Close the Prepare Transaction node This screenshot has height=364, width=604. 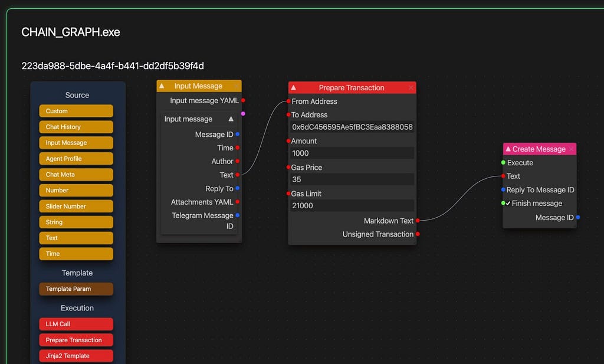tap(411, 88)
